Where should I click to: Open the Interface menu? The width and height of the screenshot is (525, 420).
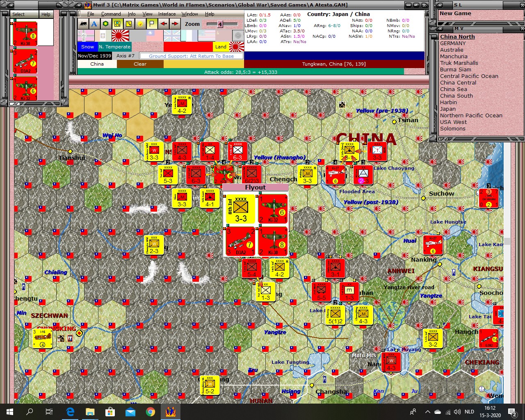[167, 14]
